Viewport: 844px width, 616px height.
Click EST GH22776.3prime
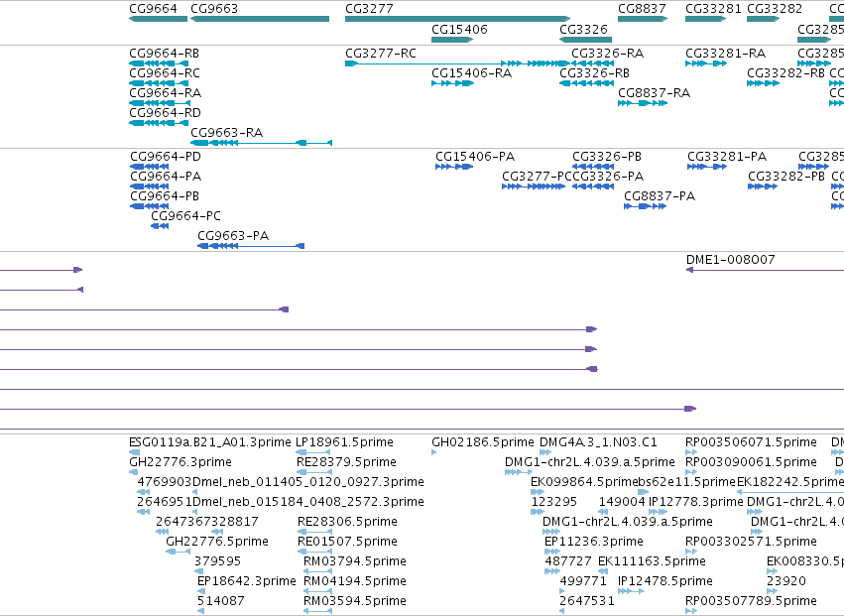[x=134, y=472]
